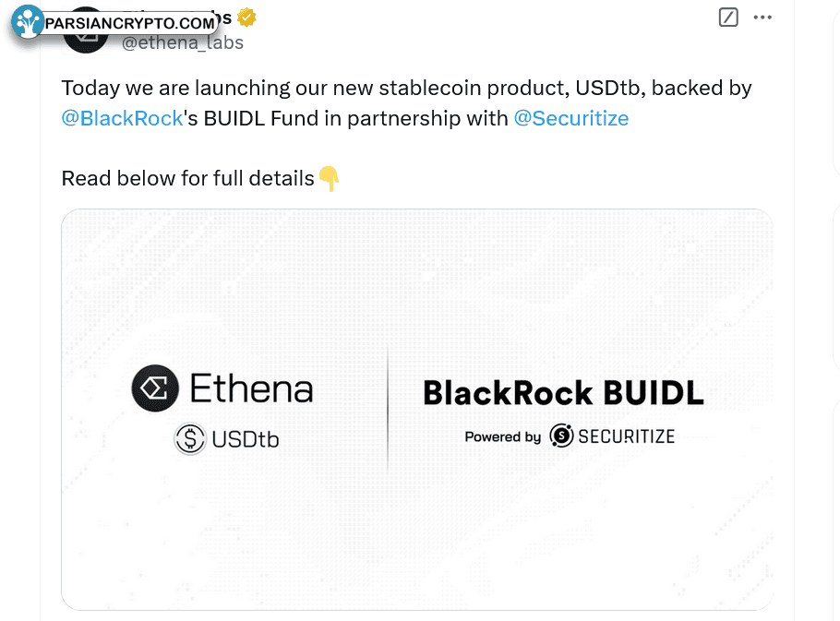Click the Ethena logo icon in image

click(154, 388)
